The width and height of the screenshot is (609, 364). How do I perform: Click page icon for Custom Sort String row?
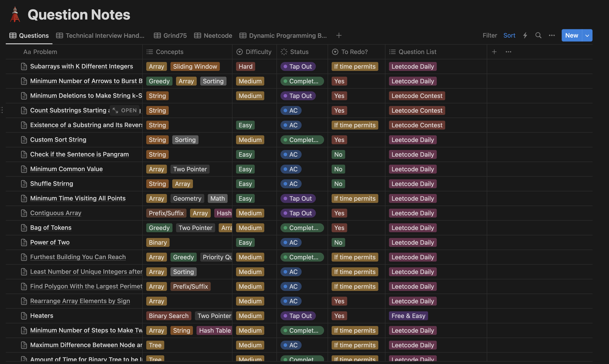click(24, 140)
